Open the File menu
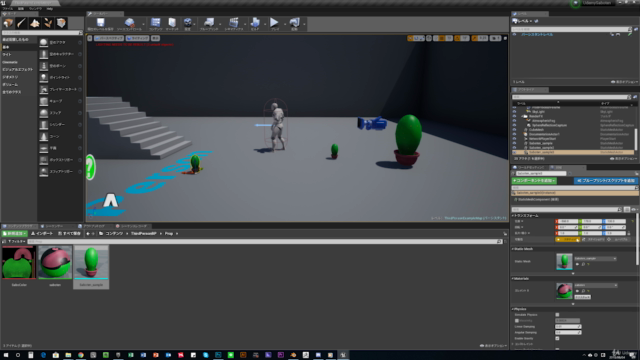 [x=8, y=9]
